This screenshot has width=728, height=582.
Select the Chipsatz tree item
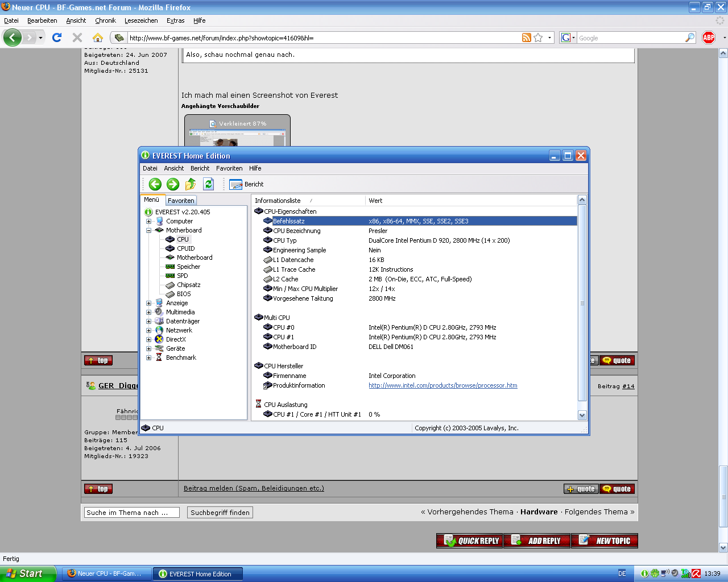[188, 285]
